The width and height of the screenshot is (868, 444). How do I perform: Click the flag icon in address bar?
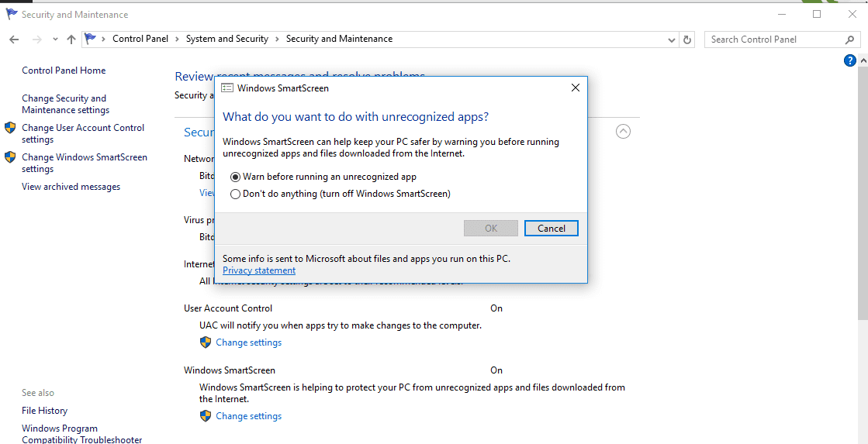tap(90, 39)
